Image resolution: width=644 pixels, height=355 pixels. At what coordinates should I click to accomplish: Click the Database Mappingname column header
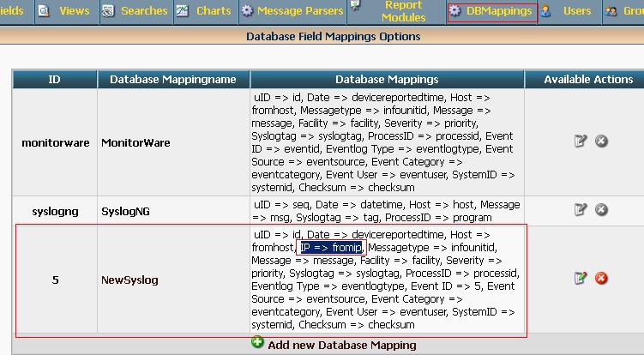coord(173,79)
